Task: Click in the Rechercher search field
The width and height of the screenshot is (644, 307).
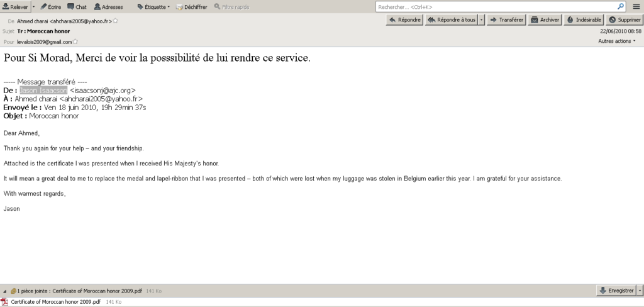Action: tap(496, 6)
